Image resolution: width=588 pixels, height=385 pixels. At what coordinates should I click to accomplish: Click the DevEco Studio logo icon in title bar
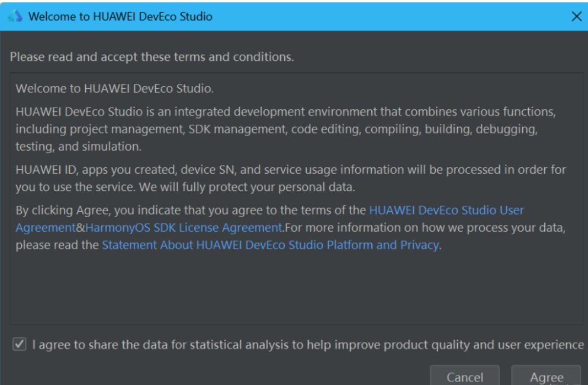pos(15,16)
